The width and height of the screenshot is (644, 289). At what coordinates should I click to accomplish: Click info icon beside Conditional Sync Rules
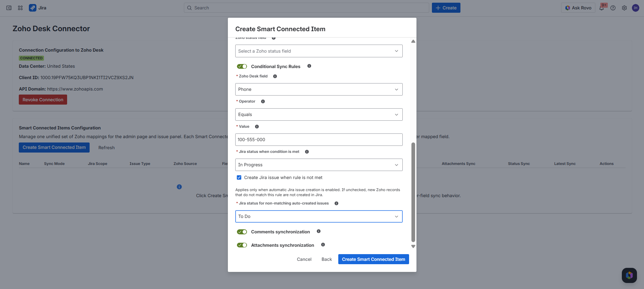[x=309, y=66]
